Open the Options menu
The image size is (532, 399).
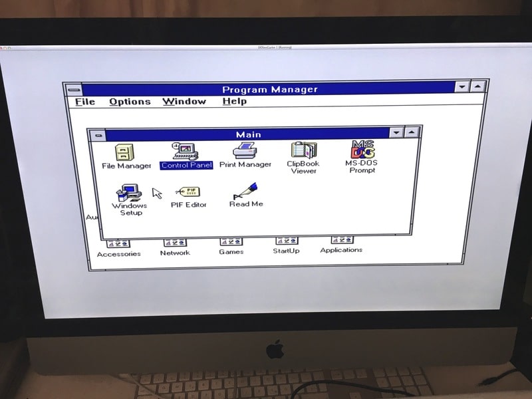130,102
